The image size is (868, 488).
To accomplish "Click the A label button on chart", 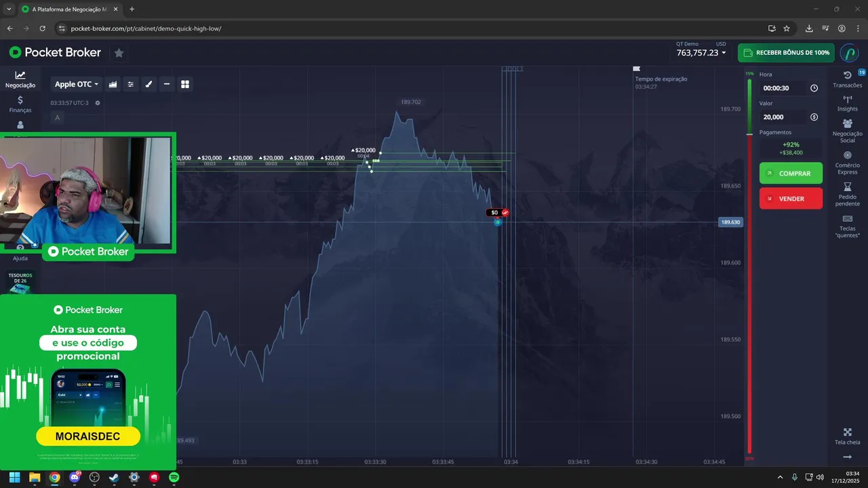I will tap(57, 118).
